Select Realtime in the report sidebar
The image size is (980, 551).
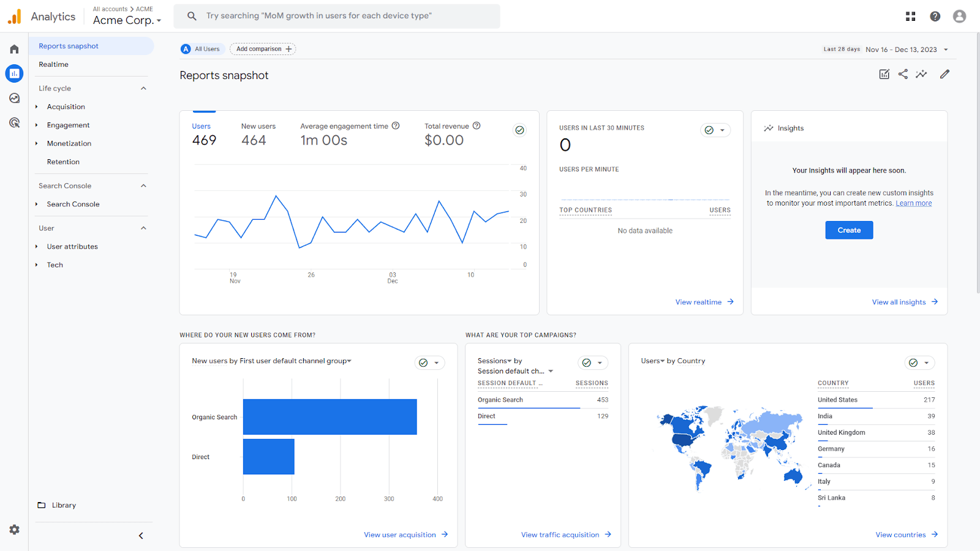coord(54,64)
